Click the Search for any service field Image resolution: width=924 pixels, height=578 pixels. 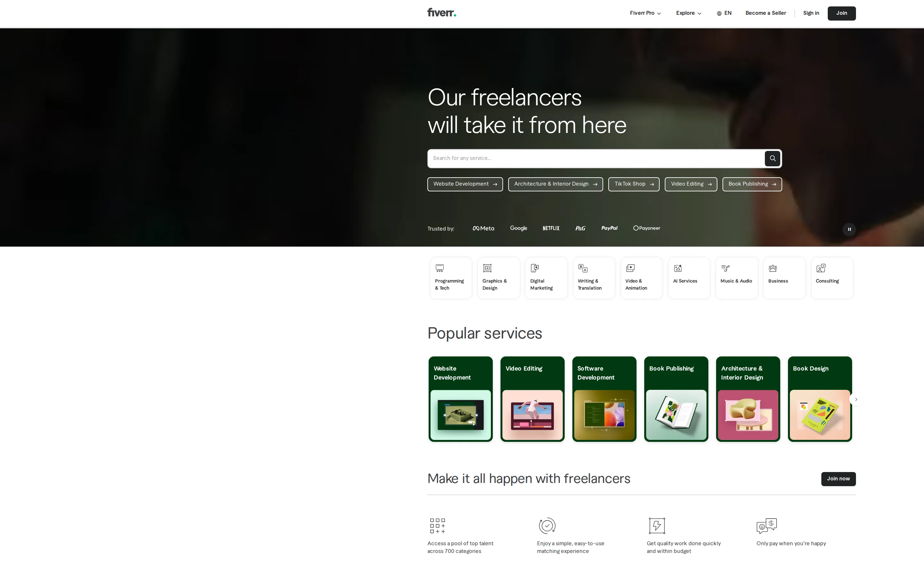click(596, 158)
